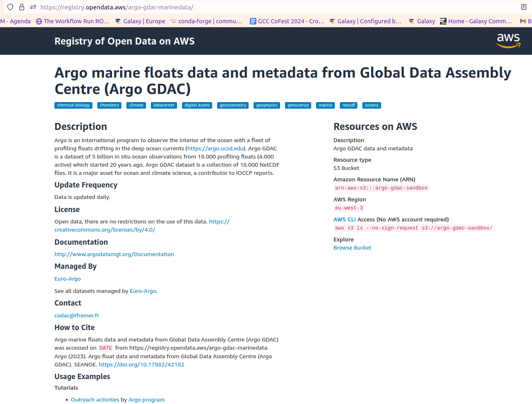Select the geophysics tag
The width and height of the screenshot is (532, 404).
point(267,105)
